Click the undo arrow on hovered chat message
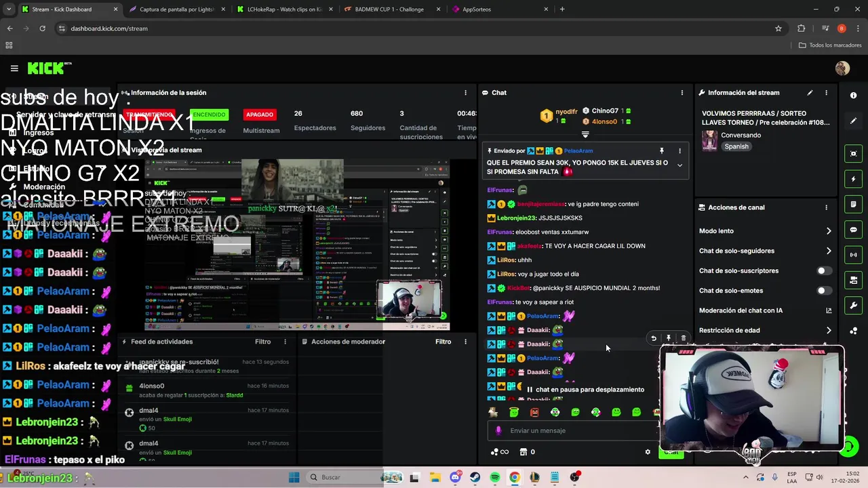The image size is (868, 488). pos(654,338)
